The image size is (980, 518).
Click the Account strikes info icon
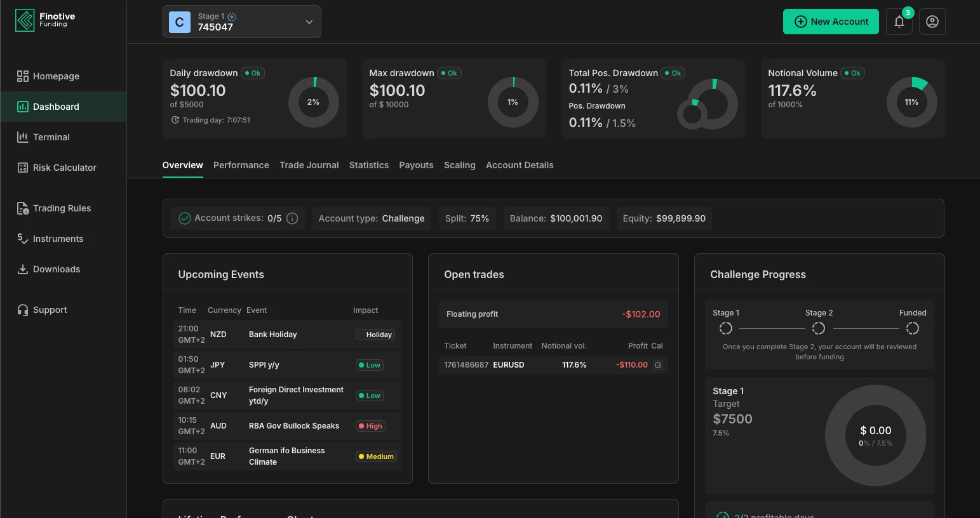tap(292, 218)
